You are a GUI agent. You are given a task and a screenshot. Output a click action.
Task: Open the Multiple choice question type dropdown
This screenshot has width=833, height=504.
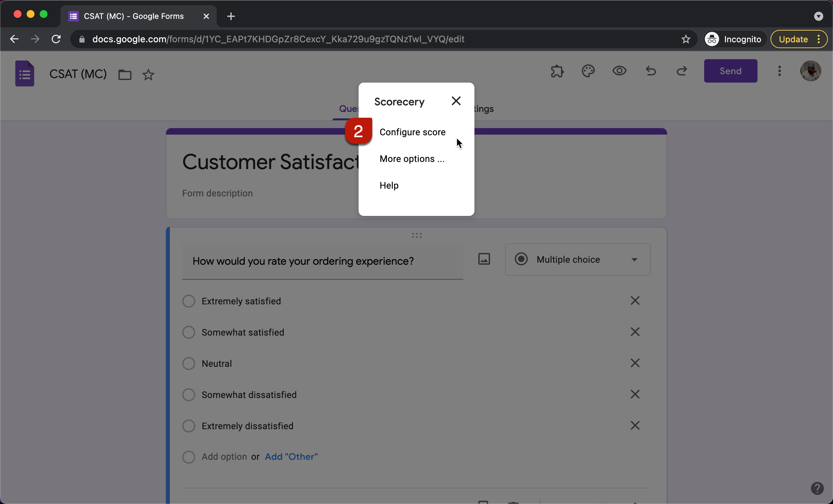click(578, 259)
